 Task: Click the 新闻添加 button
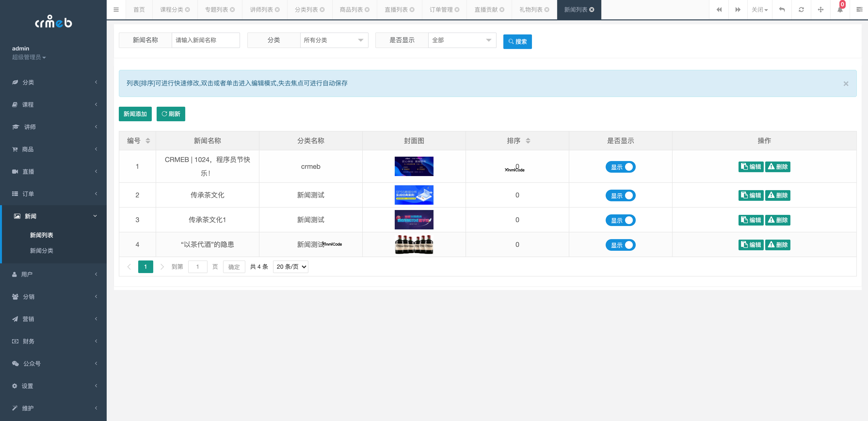pos(135,114)
